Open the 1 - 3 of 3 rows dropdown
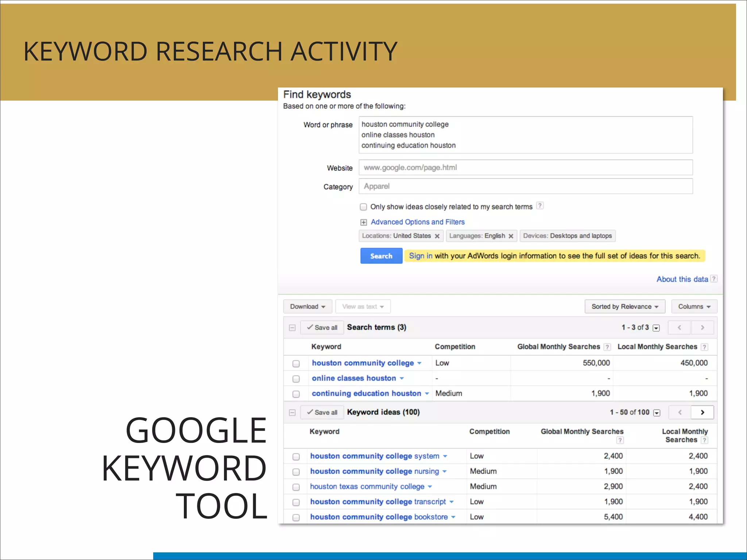The image size is (747, 560). [x=656, y=328]
